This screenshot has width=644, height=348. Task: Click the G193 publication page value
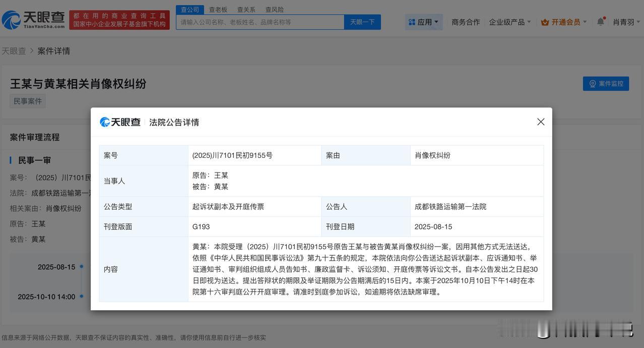201,227
